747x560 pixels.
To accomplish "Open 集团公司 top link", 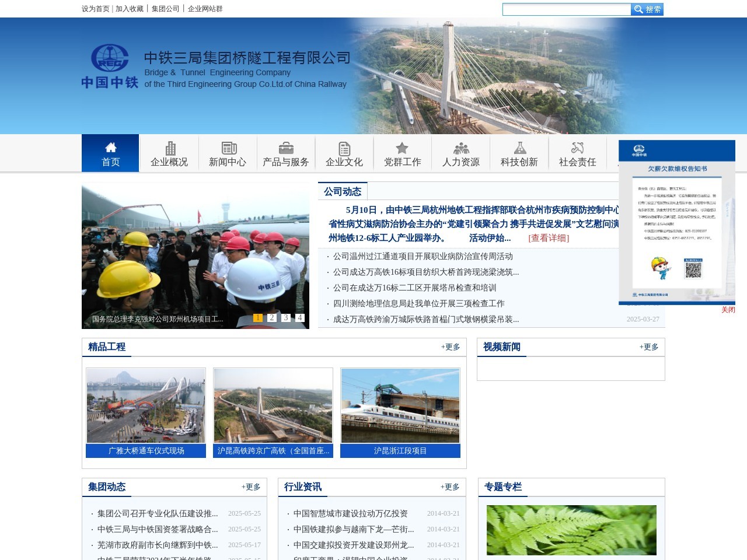I will [x=166, y=9].
